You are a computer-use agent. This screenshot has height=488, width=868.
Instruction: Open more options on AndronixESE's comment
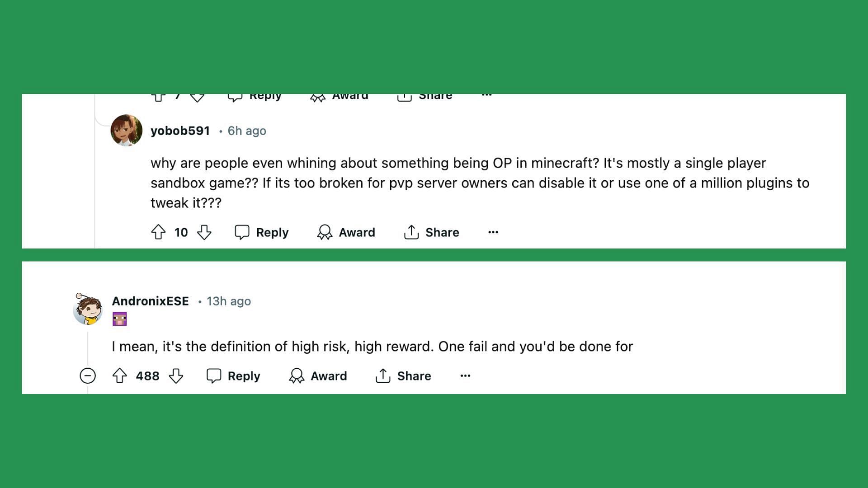click(x=465, y=376)
